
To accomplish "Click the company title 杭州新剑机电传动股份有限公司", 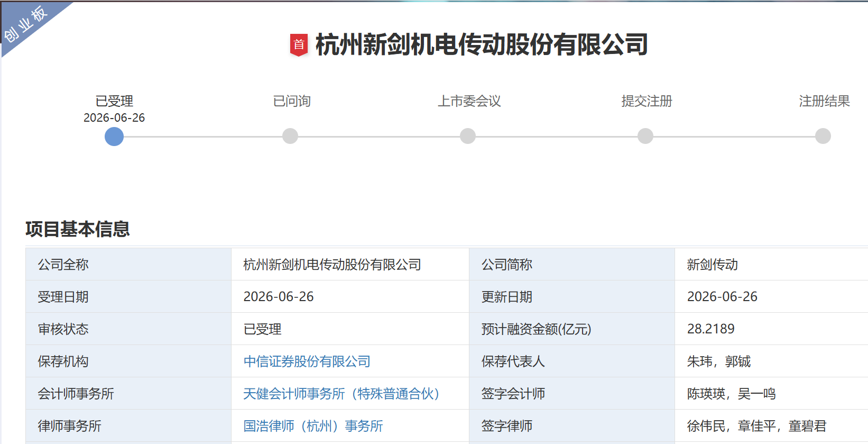I will pyautogui.click(x=482, y=45).
